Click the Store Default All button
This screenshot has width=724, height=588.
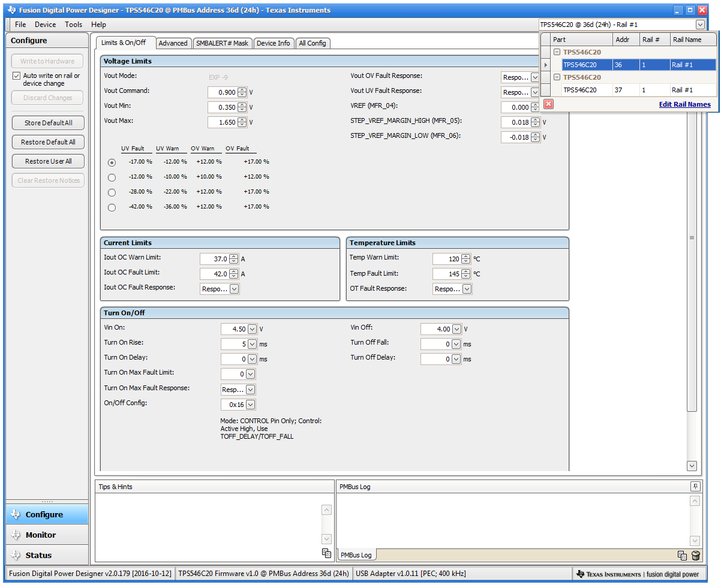[x=48, y=123]
